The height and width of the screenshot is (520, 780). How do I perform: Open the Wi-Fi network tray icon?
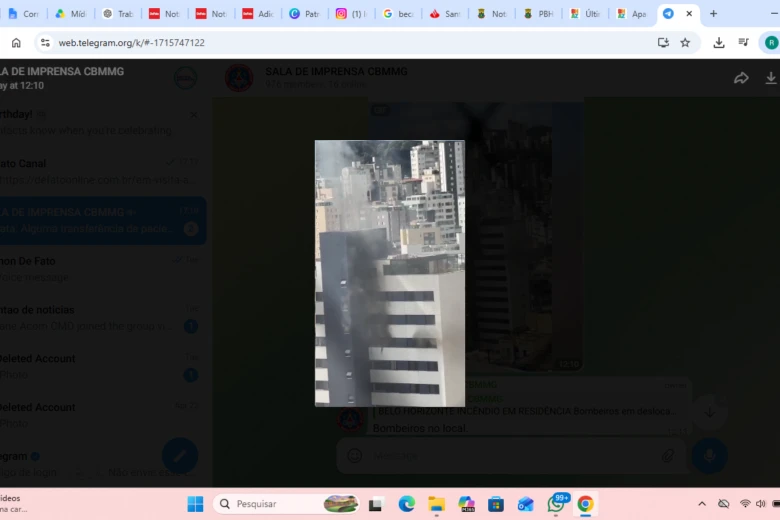click(x=745, y=504)
